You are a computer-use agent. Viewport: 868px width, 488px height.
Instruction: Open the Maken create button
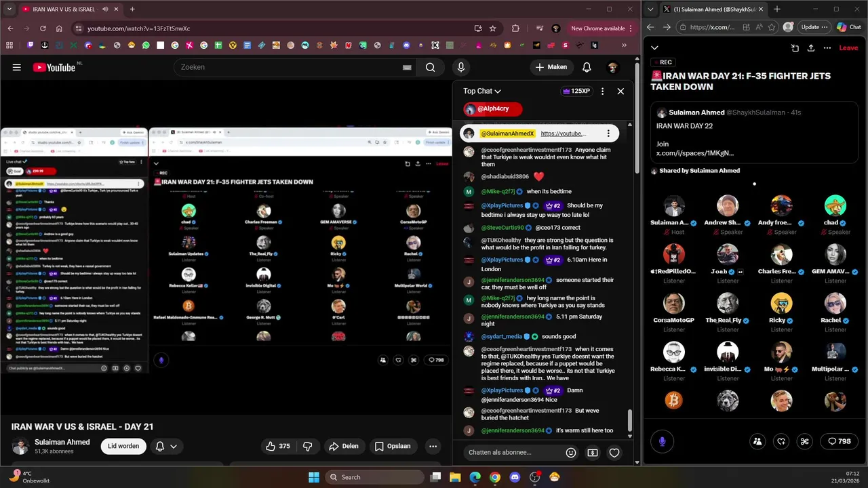[x=551, y=67]
